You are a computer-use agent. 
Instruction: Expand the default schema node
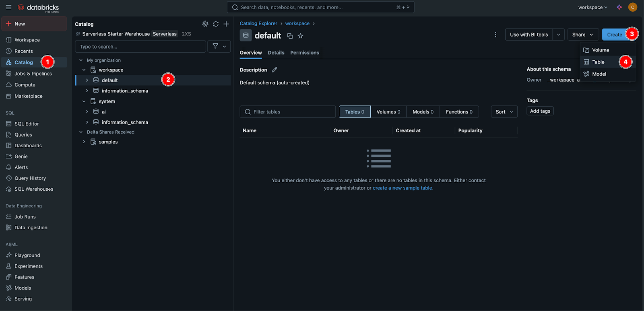click(x=87, y=80)
